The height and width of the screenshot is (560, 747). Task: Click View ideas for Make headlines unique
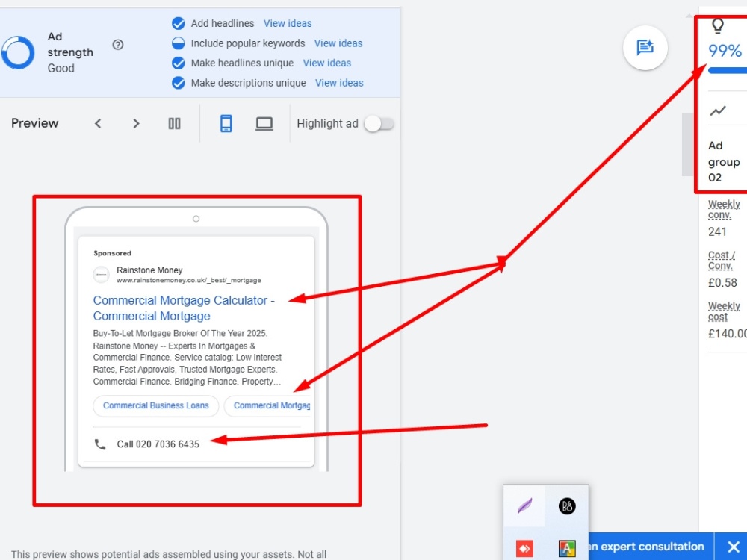point(327,63)
